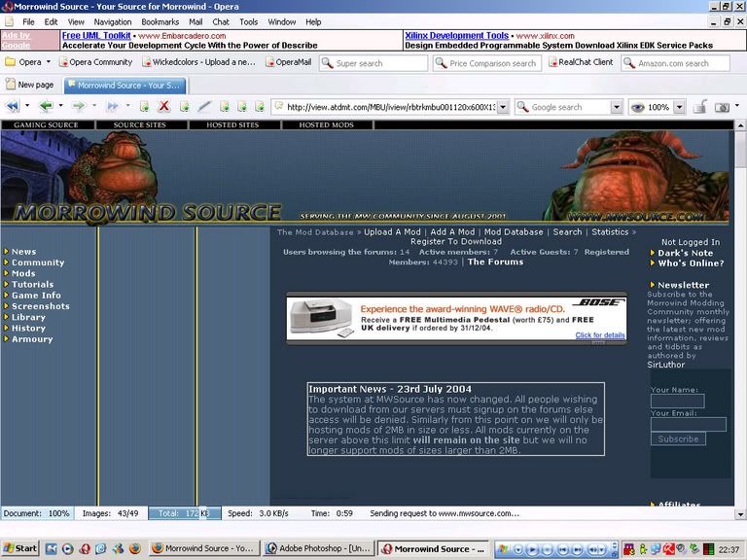This screenshot has height=560, width=747.
Task: Click the Fast Forward double-arrow icon
Action: click(x=113, y=106)
